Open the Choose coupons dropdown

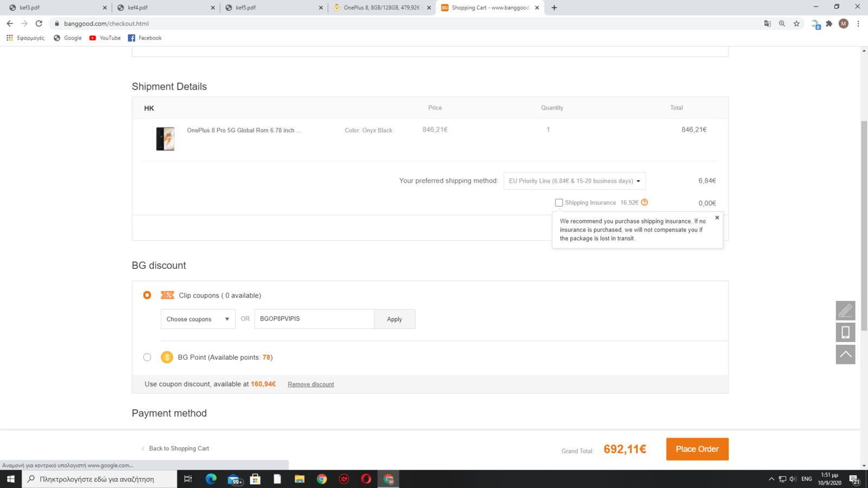198,319
